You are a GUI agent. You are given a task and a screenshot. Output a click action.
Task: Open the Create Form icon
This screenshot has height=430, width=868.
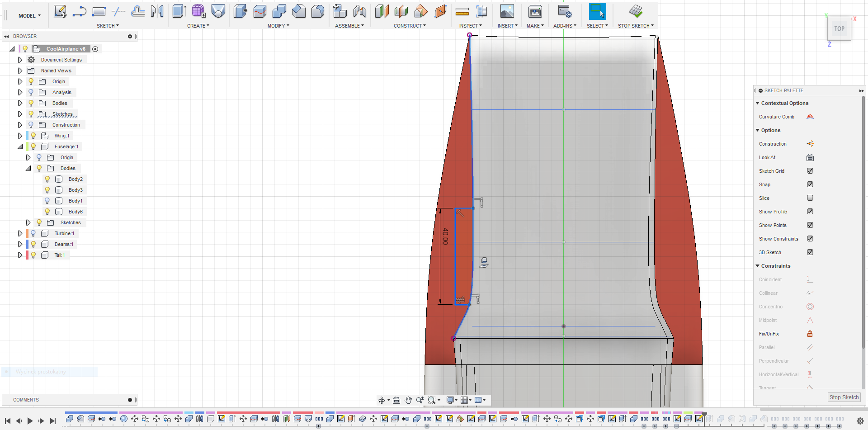coord(198,11)
